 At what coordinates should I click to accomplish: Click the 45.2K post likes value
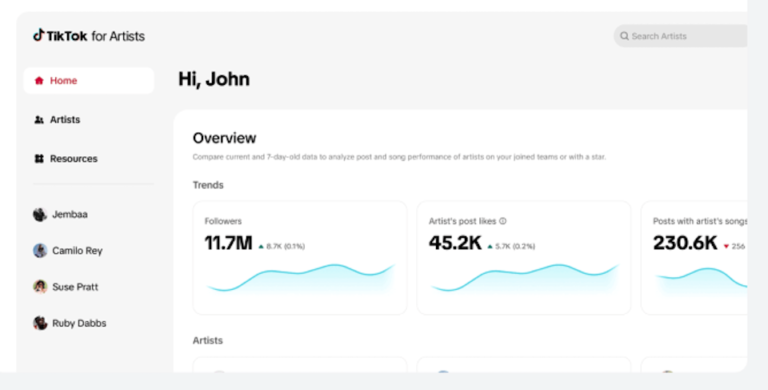click(x=455, y=243)
